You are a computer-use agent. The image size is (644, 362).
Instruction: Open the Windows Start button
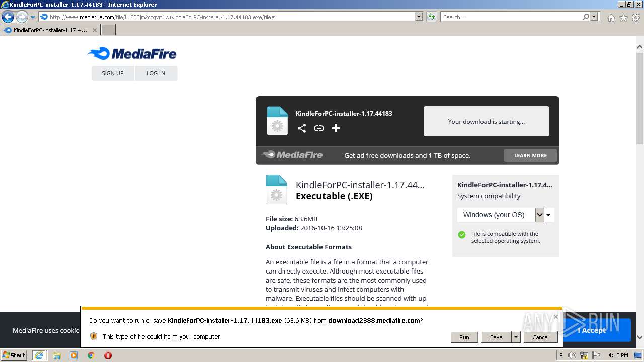pos(14,355)
